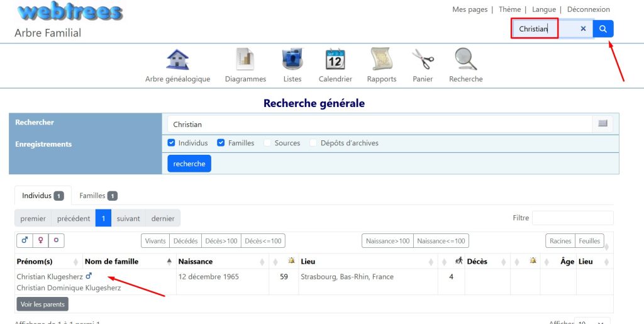Click the Filtre input field
Screen dimensions: 644x324
572,218
